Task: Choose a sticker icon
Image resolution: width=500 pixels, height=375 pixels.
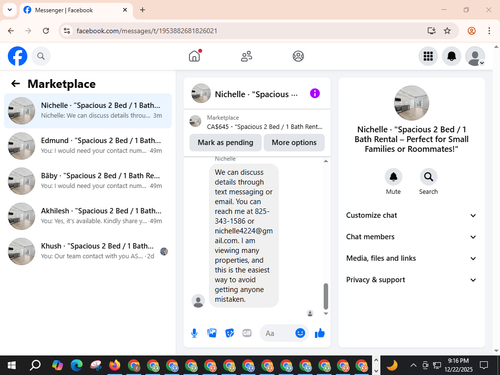Action: [229, 333]
